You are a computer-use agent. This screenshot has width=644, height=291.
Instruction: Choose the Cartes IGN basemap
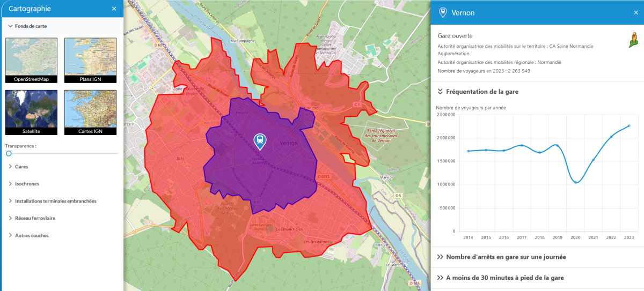coord(90,112)
